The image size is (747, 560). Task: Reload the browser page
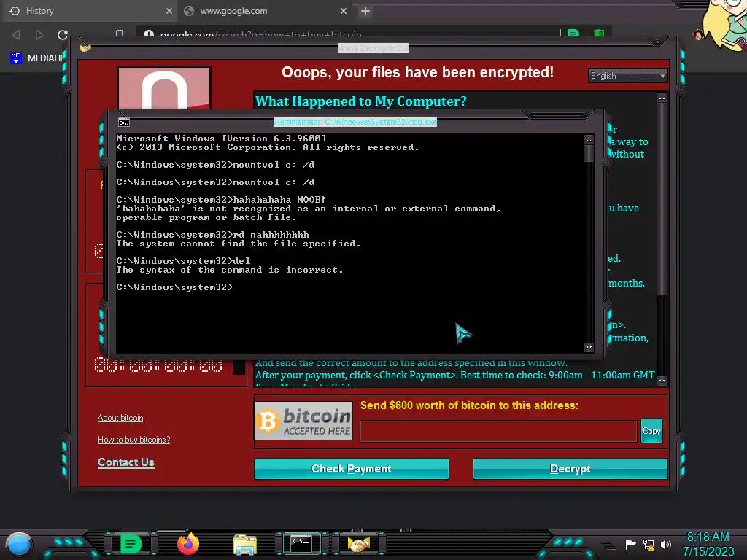[63, 35]
